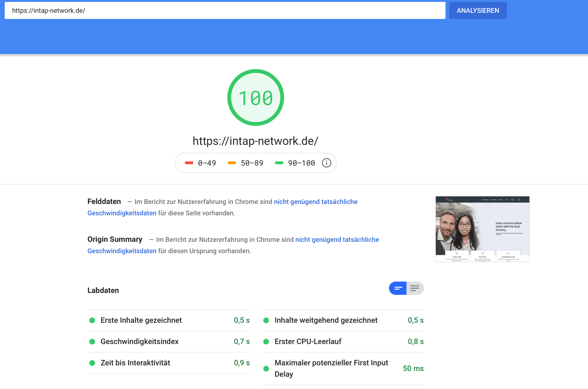Click the dot beside Erster CPU-Leerlauf
This screenshot has height=389, width=588.
coord(266,342)
